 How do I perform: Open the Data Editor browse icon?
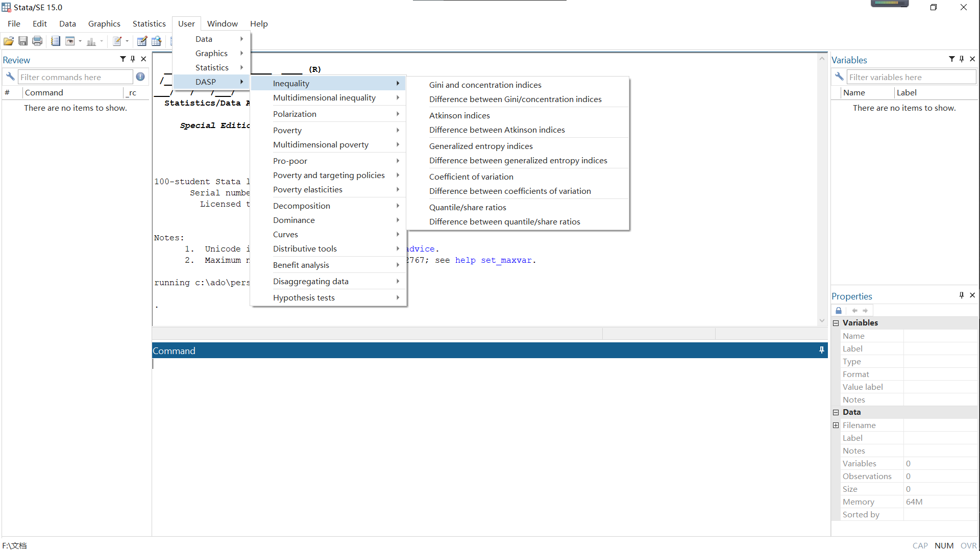click(x=157, y=41)
